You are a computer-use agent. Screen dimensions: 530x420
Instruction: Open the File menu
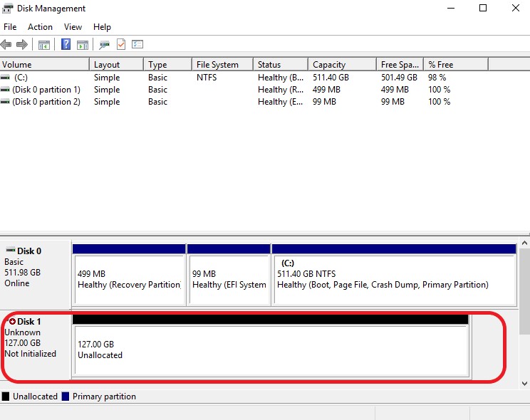coord(10,27)
